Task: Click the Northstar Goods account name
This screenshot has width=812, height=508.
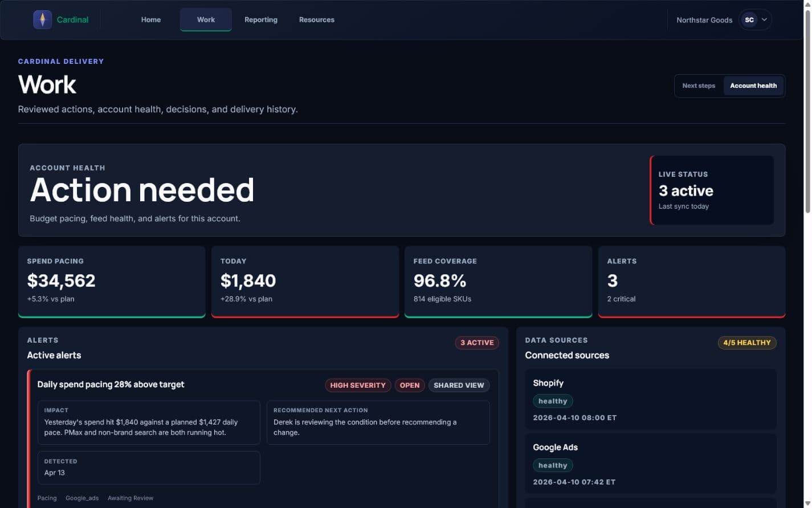Action: (x=704, y=20)
